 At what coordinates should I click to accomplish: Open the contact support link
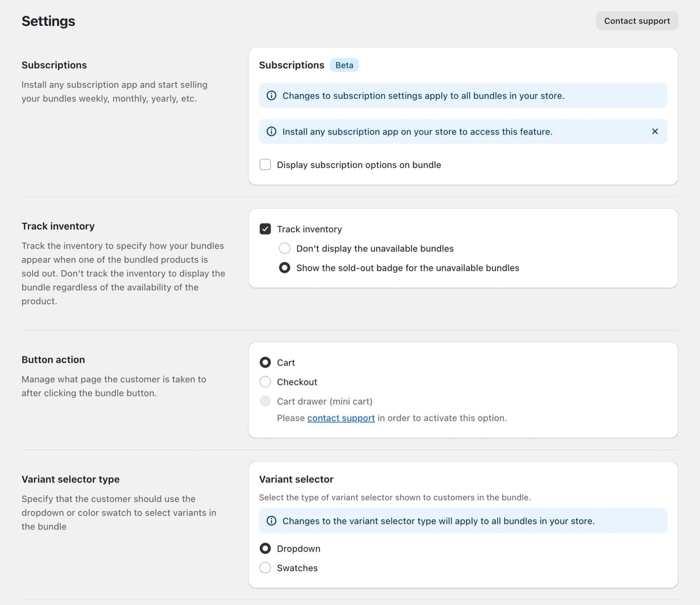coord(341,418)
